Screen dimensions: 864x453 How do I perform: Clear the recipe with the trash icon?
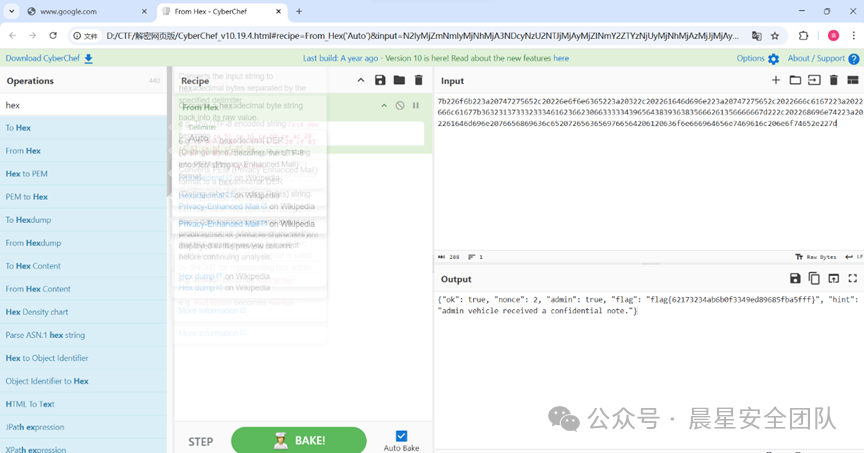(x=418, y=80)
